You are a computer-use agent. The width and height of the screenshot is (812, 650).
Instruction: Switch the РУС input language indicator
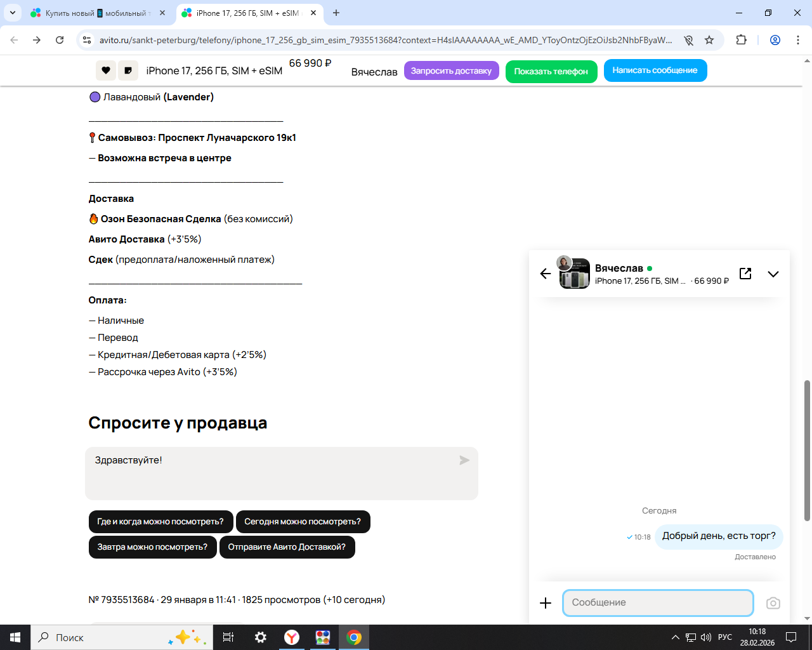point(725,637)
